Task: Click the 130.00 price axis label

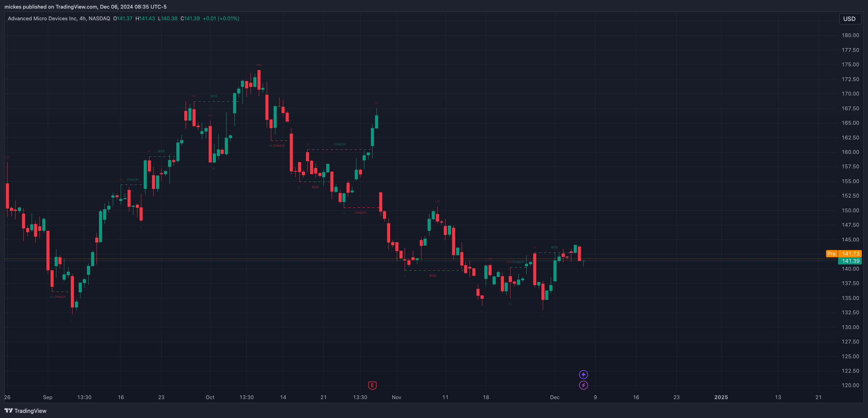Action: pyautogui.click(x=850, y=327)
